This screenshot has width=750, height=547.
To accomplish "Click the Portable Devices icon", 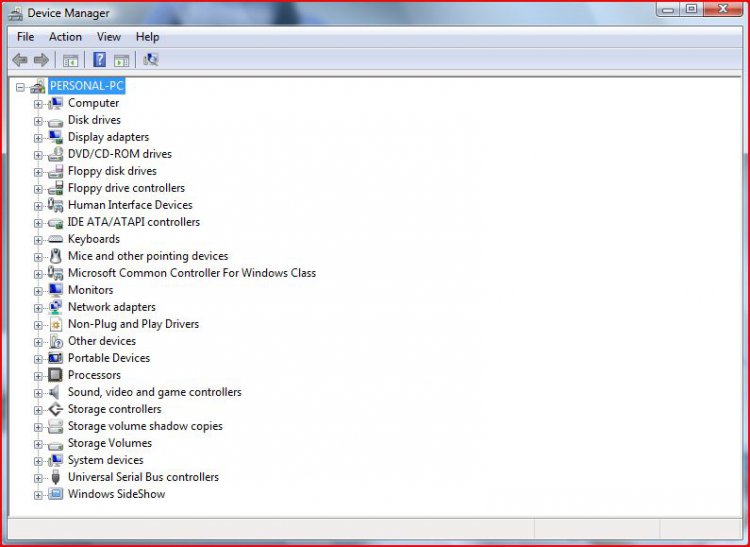I will (55, 358).
